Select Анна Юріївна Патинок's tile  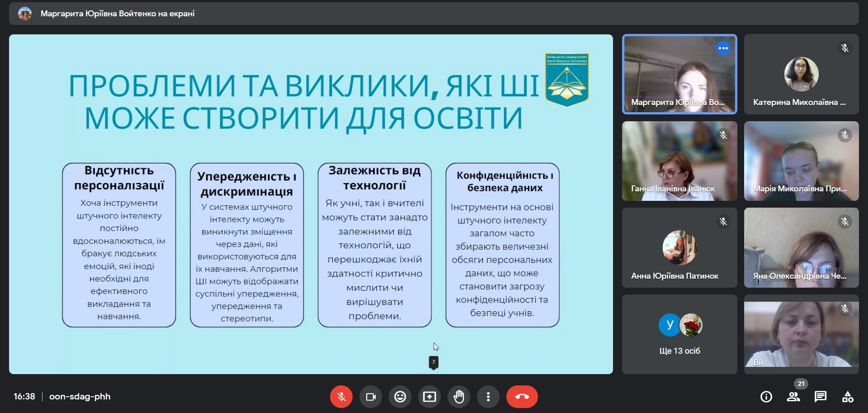(x=679, y=248)
